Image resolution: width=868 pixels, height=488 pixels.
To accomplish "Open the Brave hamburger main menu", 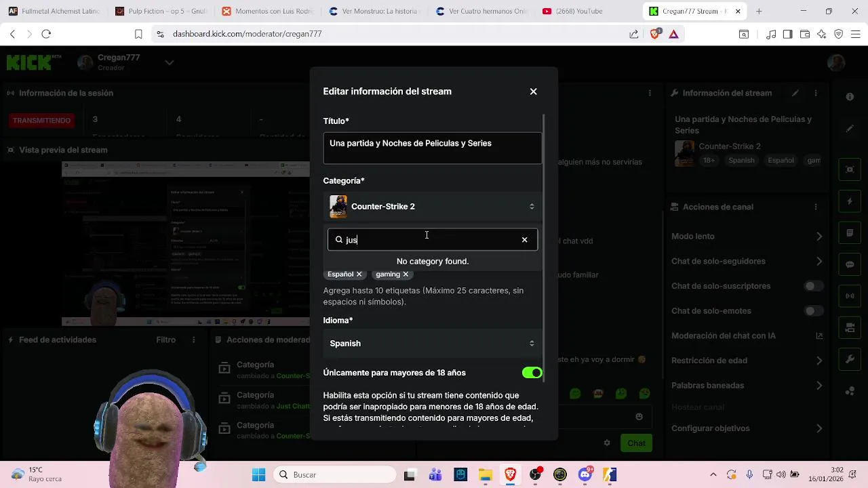I will tap(855, 34).
